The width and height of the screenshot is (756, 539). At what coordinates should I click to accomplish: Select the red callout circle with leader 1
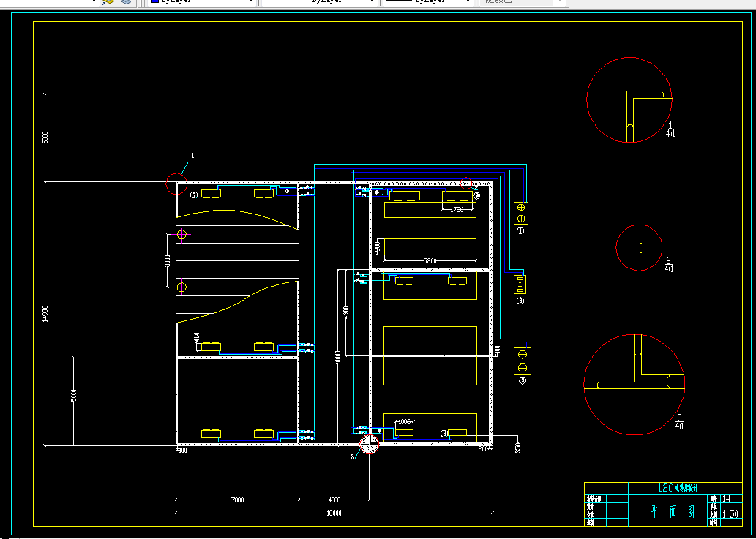pyautogui.click(x=176, y=184)
